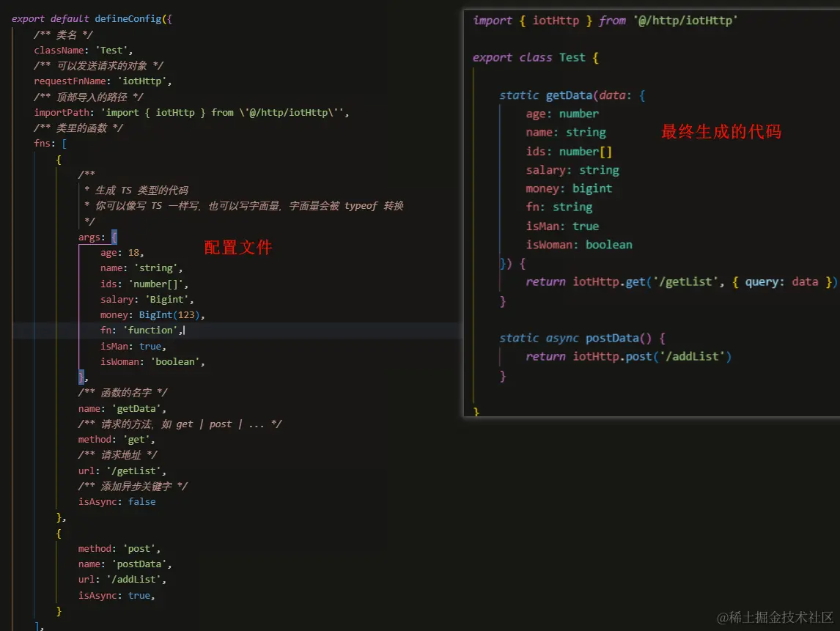Image resolution: width=840 pixels, height=631 pixels.
Task: Click the 顶部导入的路径 comment
Action: [89, 97]
